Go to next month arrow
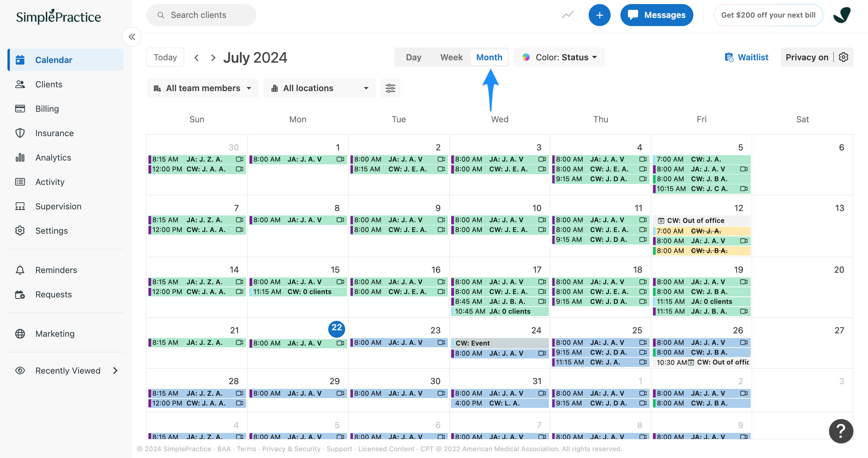The image size is (868, 458). coord(213,58)
